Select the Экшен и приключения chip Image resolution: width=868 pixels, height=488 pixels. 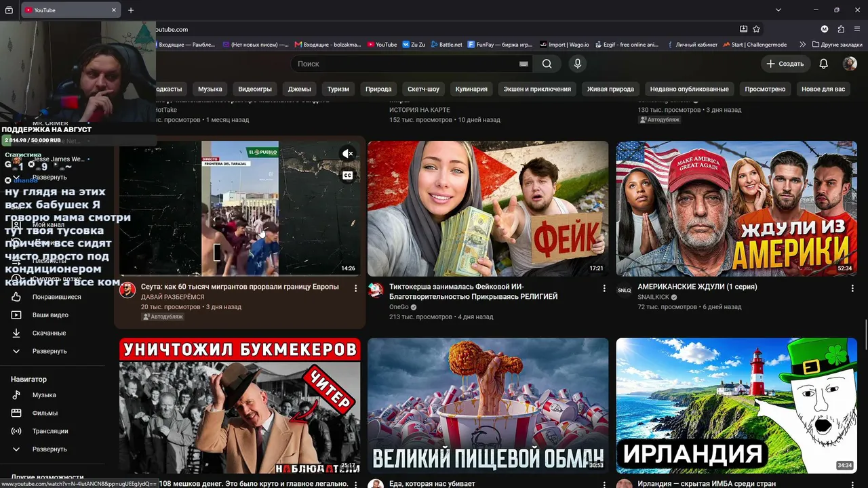pyautogui.click(x=537, y=89)
